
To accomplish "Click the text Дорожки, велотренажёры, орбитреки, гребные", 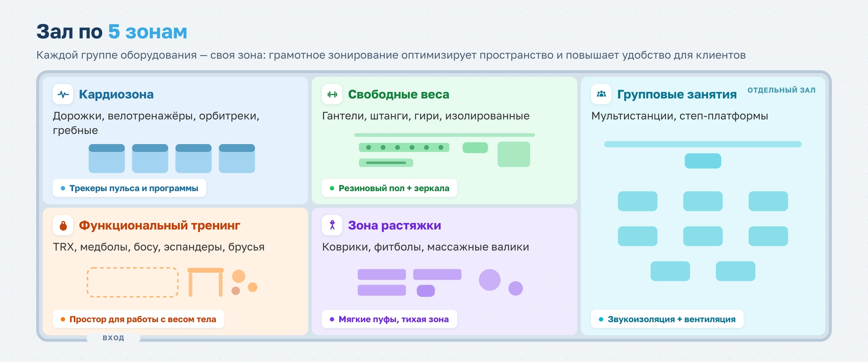I will click(156, 123).
